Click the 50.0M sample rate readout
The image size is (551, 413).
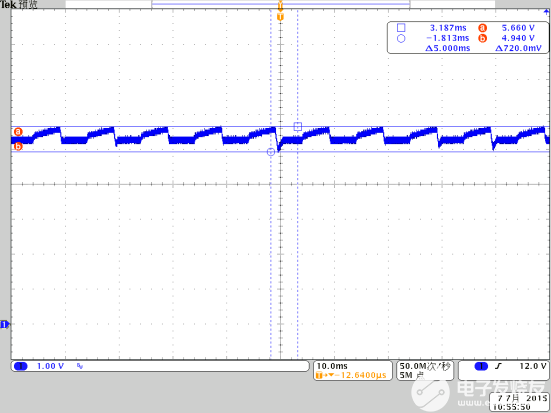click(x=424, y=366)
